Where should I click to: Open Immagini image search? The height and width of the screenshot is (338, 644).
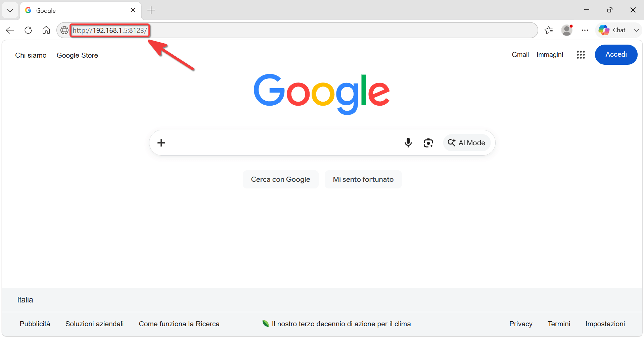tap(550, 55)
